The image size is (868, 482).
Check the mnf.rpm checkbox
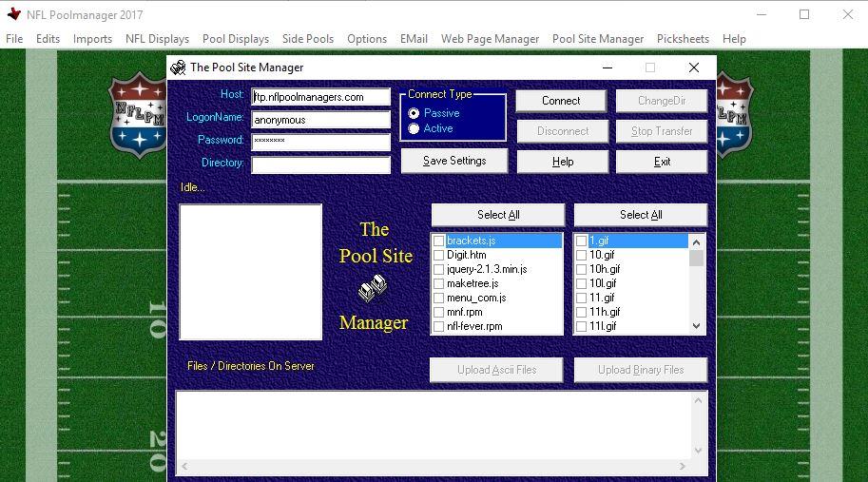pos(438,312)
